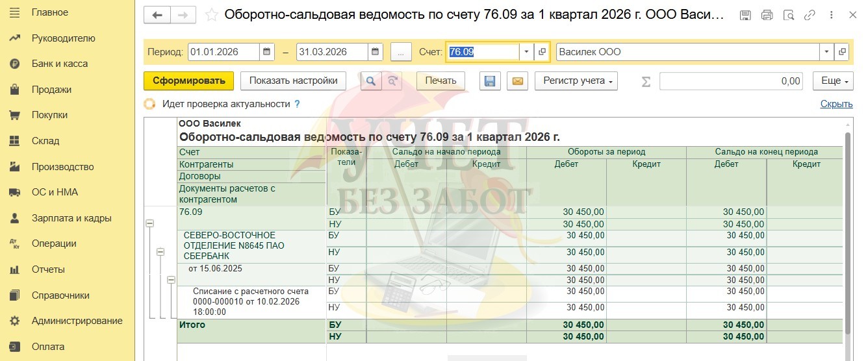Click Показать настройки button
The height and width of the screenshot is (361, 868).
294,81
